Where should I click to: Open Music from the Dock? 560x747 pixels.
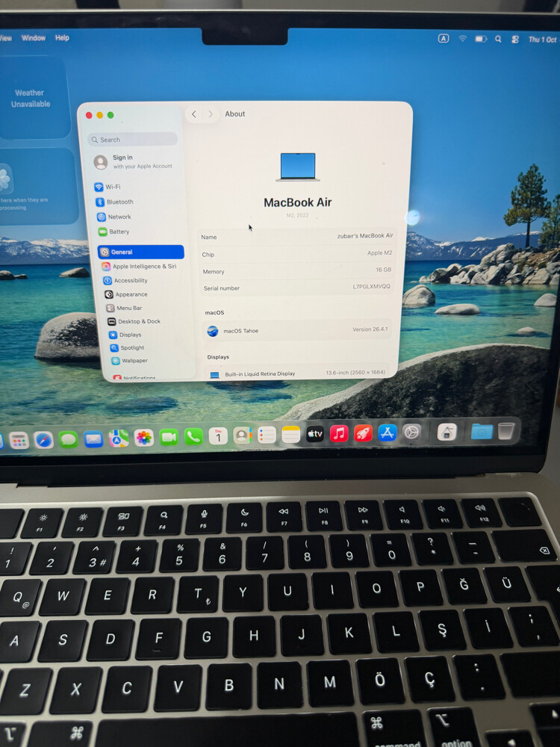(x=339, y=433)
